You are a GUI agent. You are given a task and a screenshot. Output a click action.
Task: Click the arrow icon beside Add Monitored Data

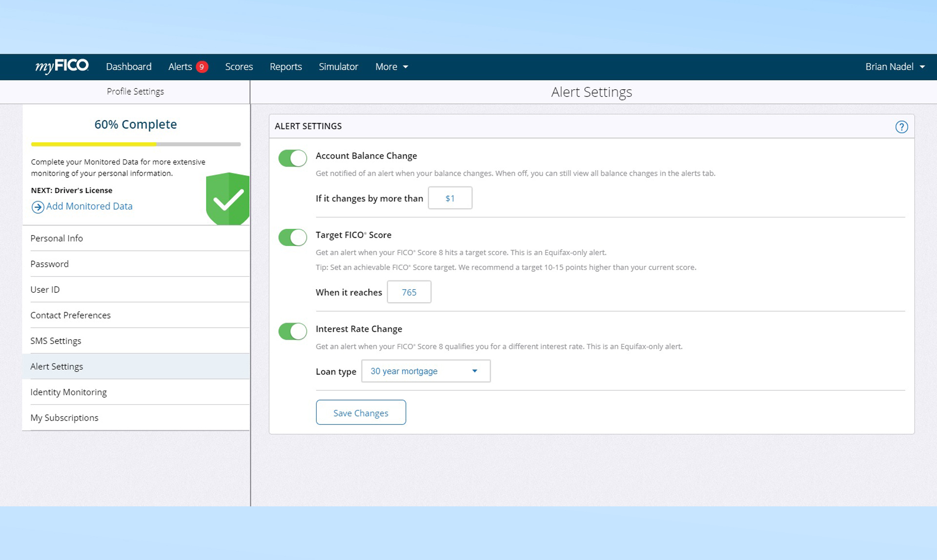point(38,207)
